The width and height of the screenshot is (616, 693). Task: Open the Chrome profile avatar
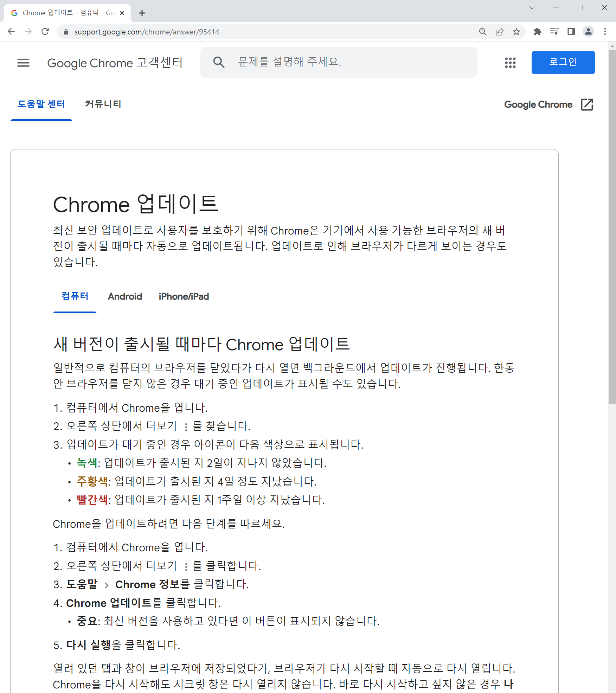click(x=588, y=32)
